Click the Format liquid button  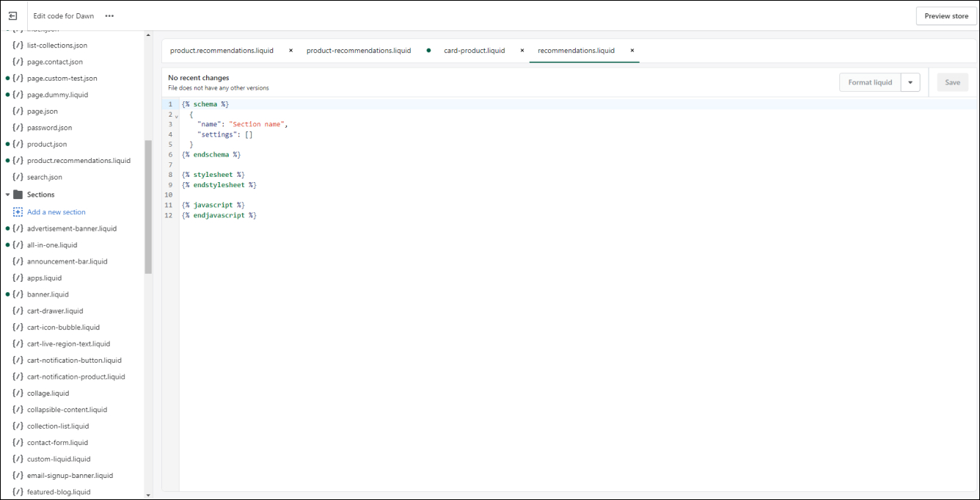[870, 82]
